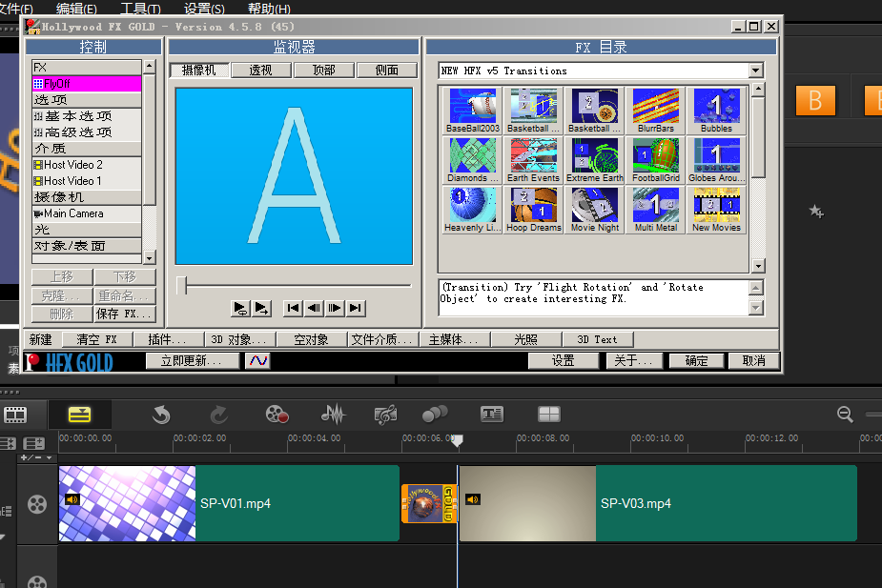
Task: Cancel with the 取消 button
Action: click(x=753, y=360)
